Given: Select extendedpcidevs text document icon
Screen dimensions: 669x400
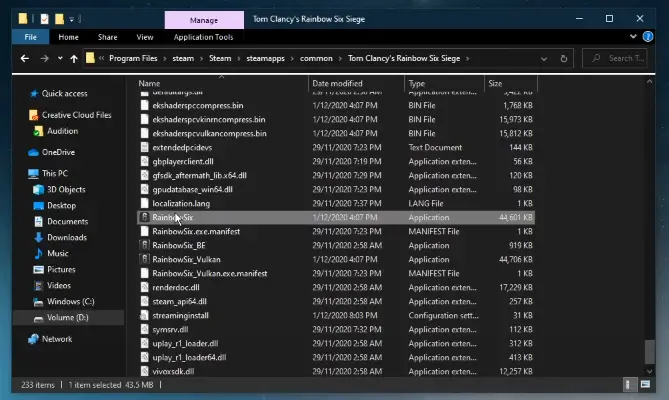Looking at the screenshot, I should (x=145, y=147).
